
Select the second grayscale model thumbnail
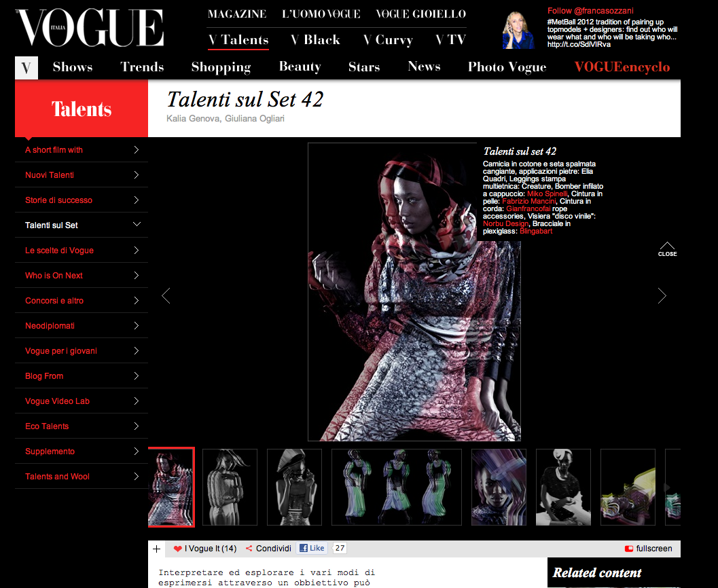[230, 487]
